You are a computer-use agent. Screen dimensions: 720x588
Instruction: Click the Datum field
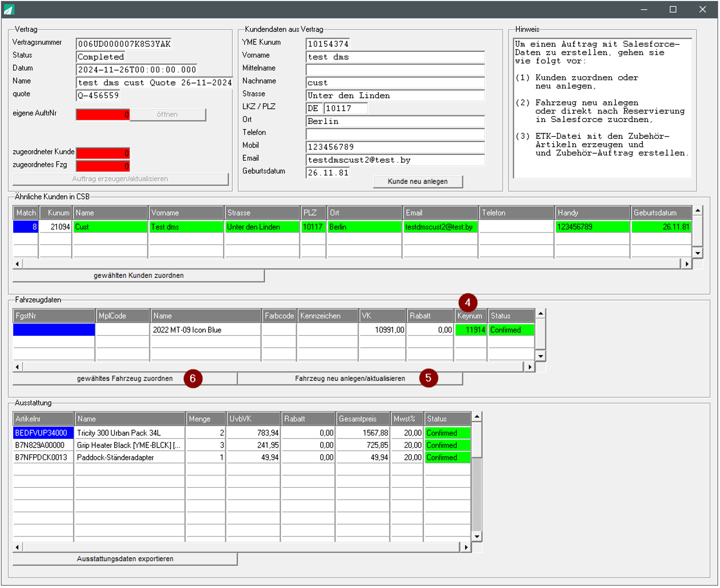coord(137,70)
